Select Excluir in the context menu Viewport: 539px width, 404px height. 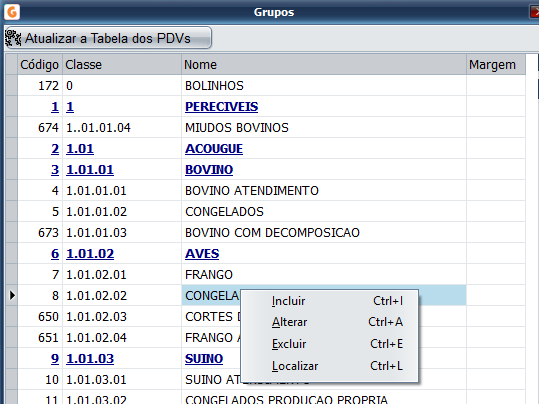point(329,344)
